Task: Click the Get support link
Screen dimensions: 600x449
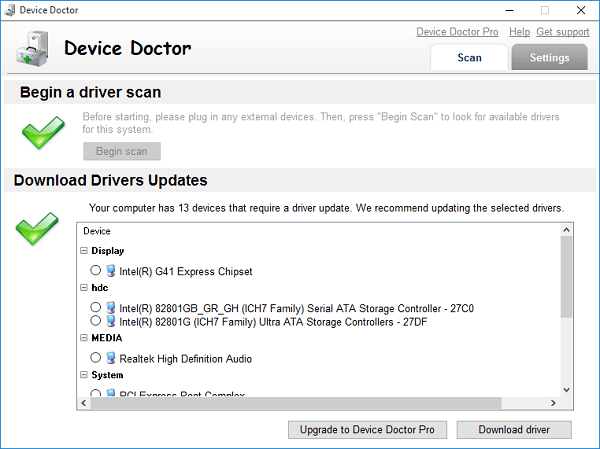Action: click(x=562, y=32)
